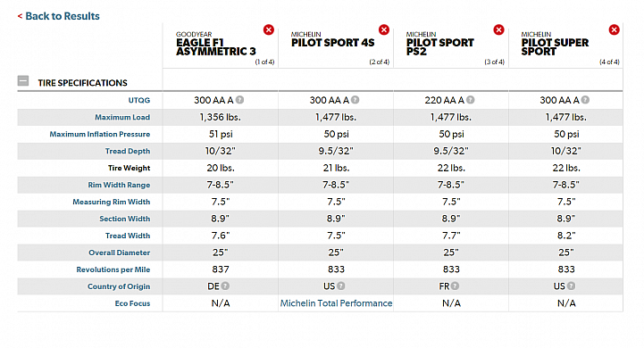Remove Michelin Pilot Super Sport from comparison
Viewport: 644px width, 348px height.
[x=614, y=29]
